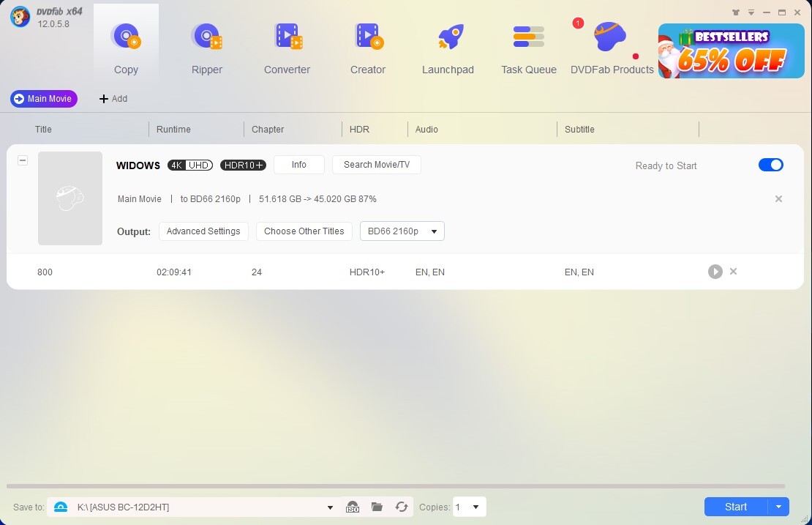The width and height of the screenshot is (812, 525).
Task: Click the subtitle tracks EN, EN under Subtitle
Action: coord(579,272)
